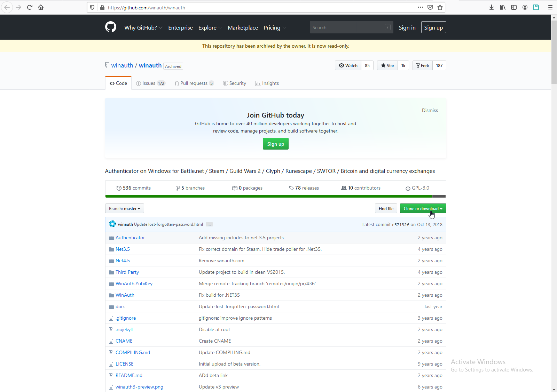
Task: Open the Explore dropdown menu
Action: coord(210,27)
